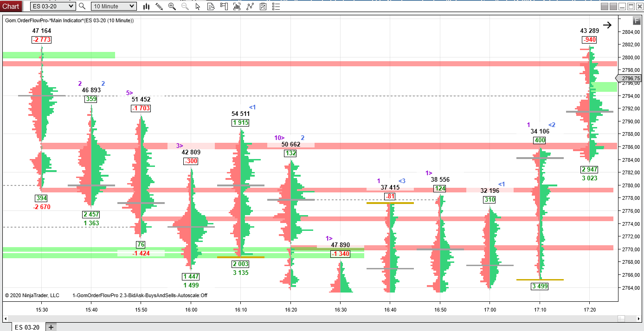644x331 pixels.
Task: Click the delta box -1 340
Action: (341, 254)
